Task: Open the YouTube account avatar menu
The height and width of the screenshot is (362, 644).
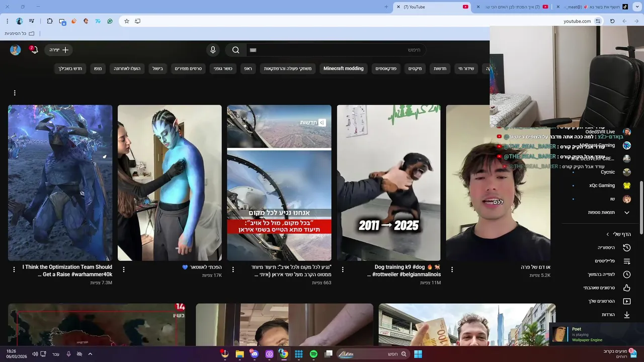Action: point(15,50)
